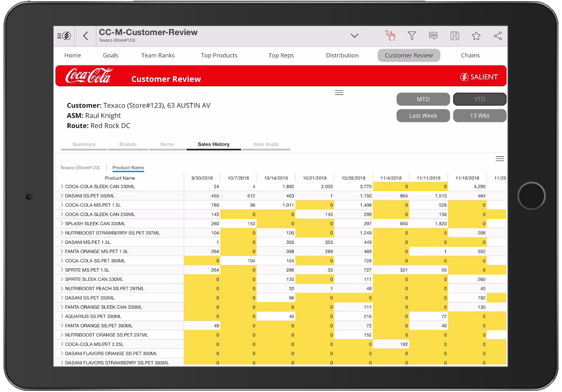Expand the SPRITE MS.PET 1.5L row
The image size is (562, 392).
(x=62, y=270)
